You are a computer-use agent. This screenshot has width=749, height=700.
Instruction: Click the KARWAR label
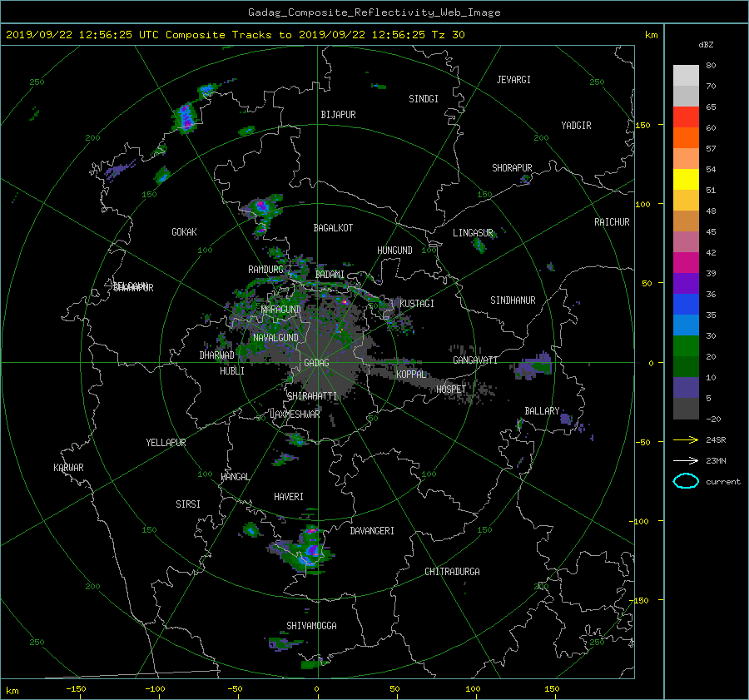click(68, 468)
